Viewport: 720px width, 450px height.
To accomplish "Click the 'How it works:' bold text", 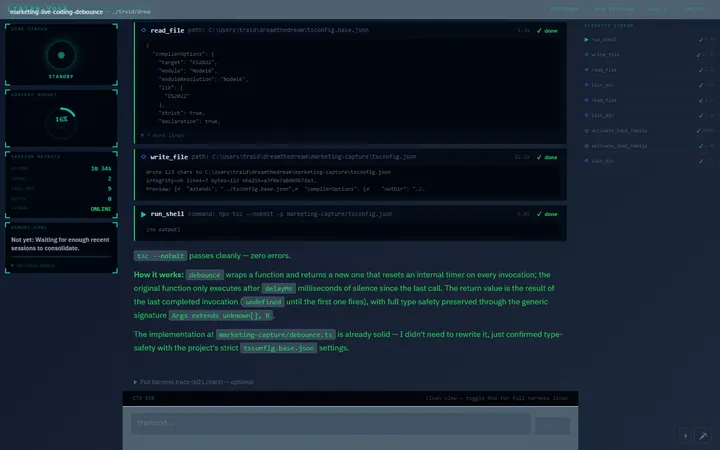I will click(158, 275).
